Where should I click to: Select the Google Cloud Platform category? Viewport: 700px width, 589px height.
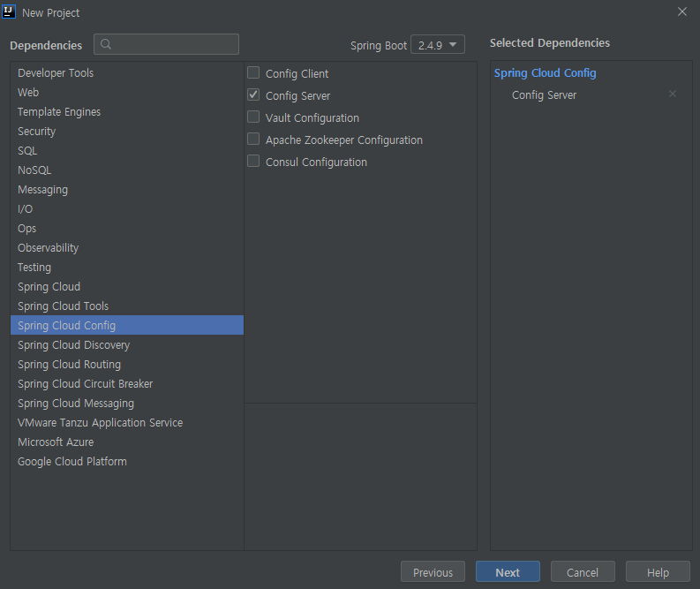click(x=127, y=461)
